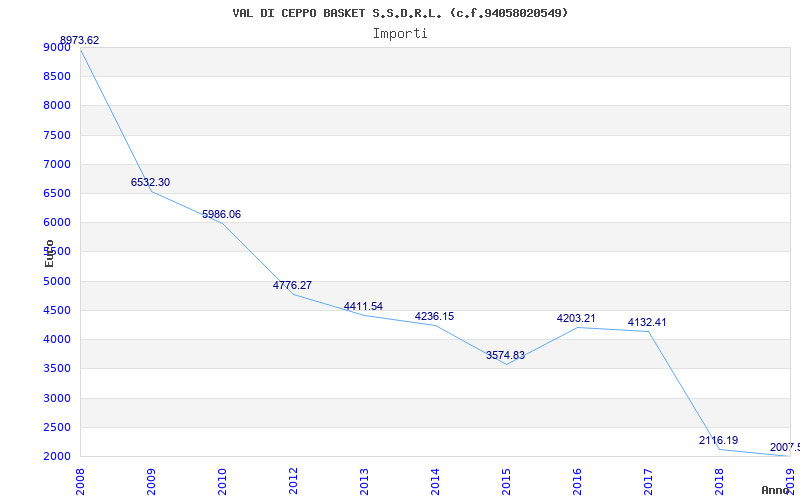Viewport: 800px width, 500px height.
Task: Select the 4776.27 data label
Action: click(x=292, y=285)
